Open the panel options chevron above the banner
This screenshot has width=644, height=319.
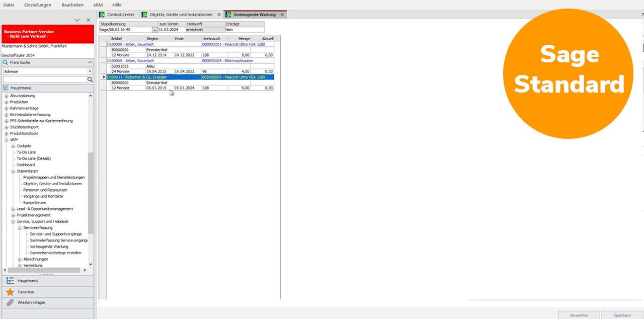point(77,20)
